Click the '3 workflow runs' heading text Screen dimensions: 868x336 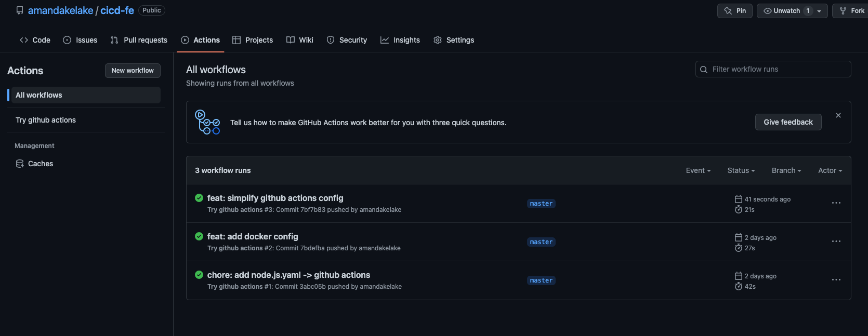[223, 170]
